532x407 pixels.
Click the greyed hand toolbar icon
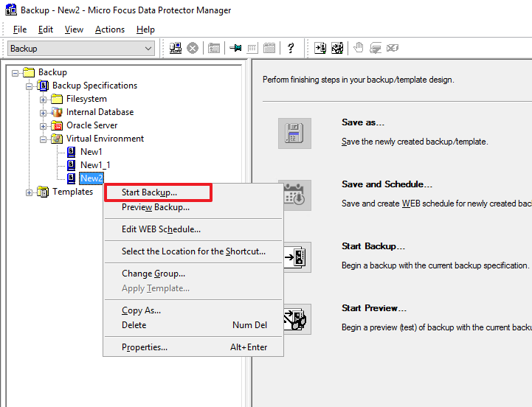pos(359,48)
